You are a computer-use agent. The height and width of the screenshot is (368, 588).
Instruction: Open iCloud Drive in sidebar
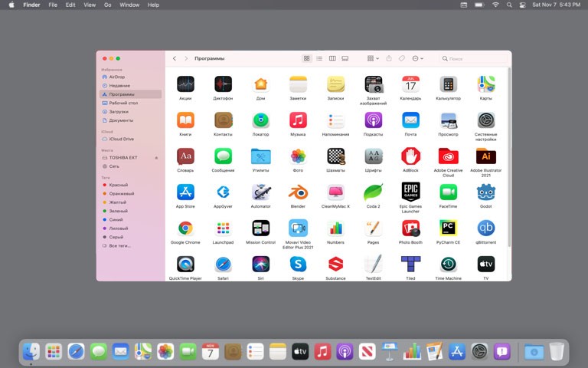pos(130,139)
